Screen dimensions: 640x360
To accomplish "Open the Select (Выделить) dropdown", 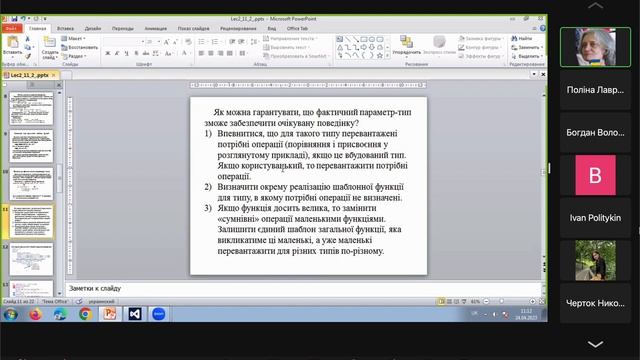I will coord(527,56).
